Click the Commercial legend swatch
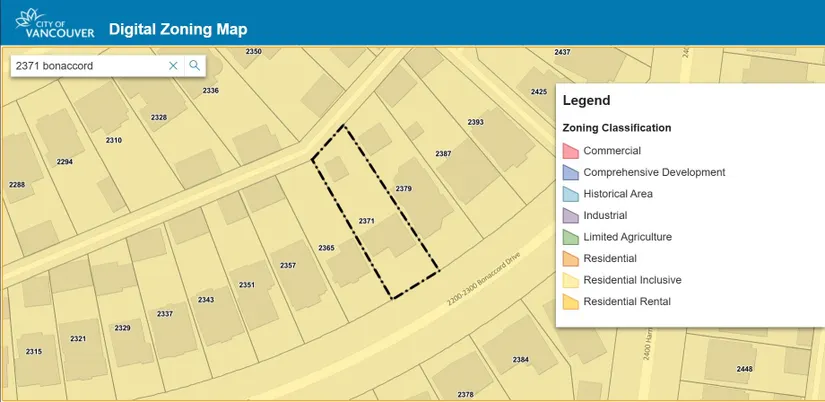 point(570,151)
